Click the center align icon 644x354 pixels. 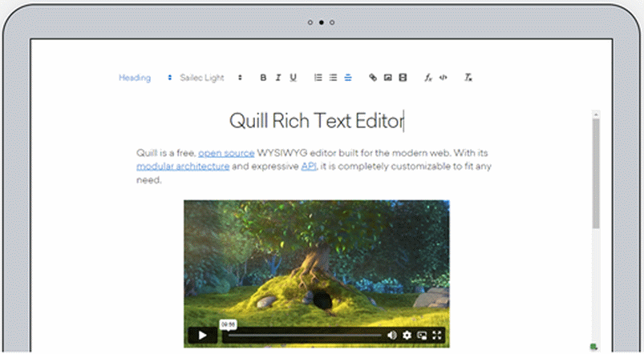348,78
